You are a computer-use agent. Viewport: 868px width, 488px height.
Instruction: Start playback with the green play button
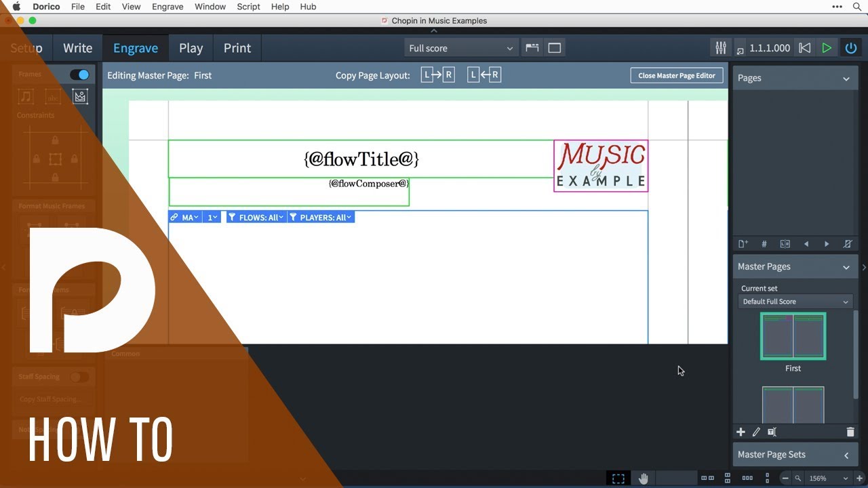coord(827,48)
